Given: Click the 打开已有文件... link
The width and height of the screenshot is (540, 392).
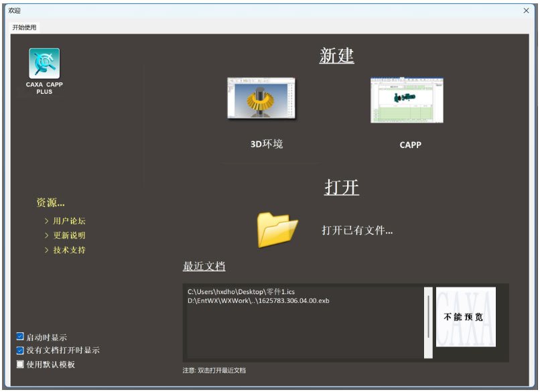Looking at the screenshot, I should (x=357, y=230).
